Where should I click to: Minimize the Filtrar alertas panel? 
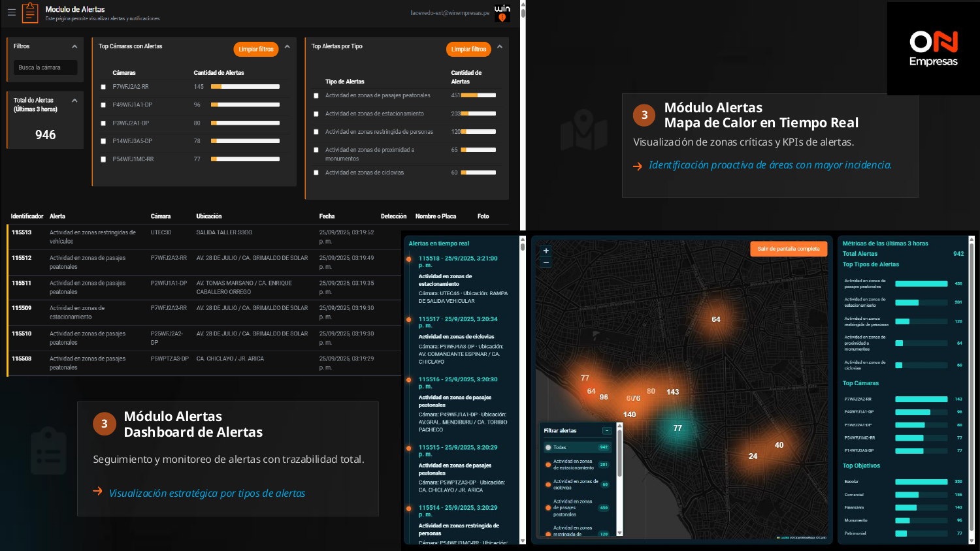pyautogui.click(x=607, y=431)
